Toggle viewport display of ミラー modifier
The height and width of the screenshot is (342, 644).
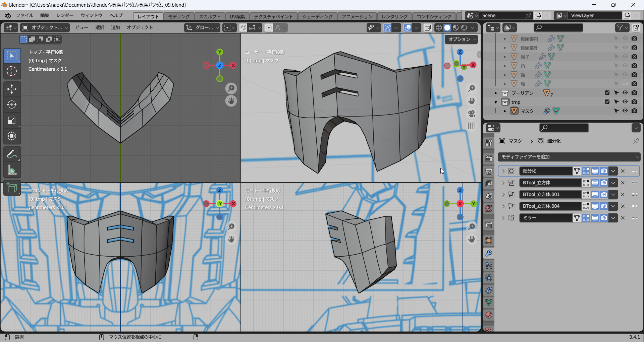click(595, 218)
